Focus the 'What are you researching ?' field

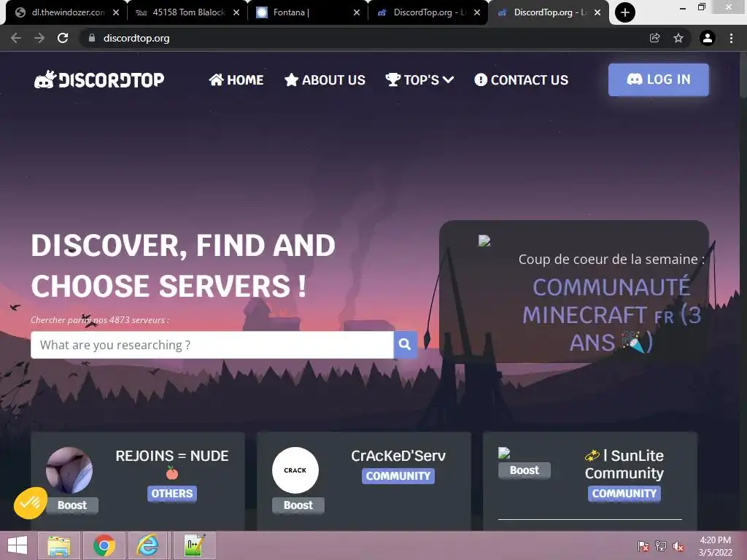click(x=212, y=345)
